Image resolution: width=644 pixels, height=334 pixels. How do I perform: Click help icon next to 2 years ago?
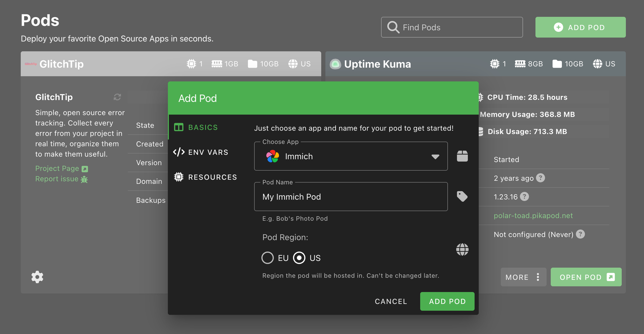pyautogui.click(x=541, y=178)
